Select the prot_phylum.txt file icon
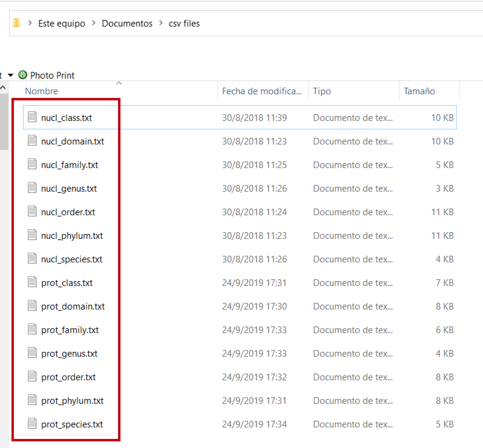Screen dimensions: 483x448 (x=32, y=400)
